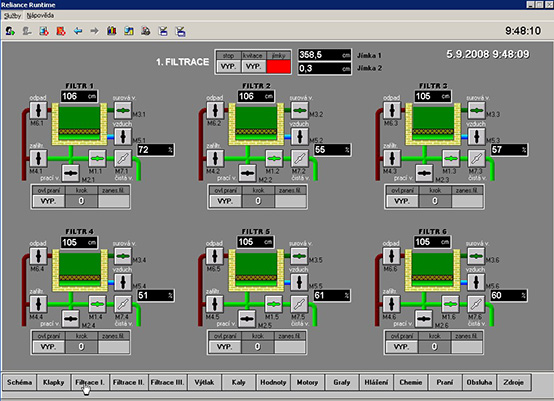Click valve M3.1 surová v. on Filtr 1
Viewport: 554px width, 401px height.
pyautogui.click(x=123, y=110)
